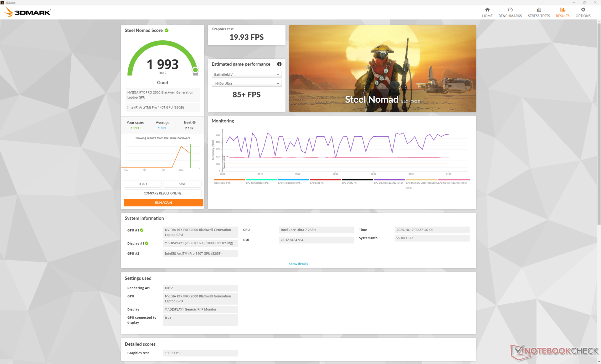Screen dimensions: 601x364
Task: Expand system information with Show details
Action: click(x=298, y=264)
